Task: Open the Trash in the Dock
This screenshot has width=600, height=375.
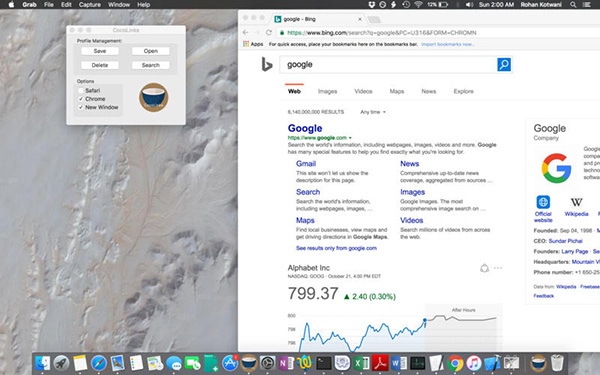Action: tap(558, 363)
